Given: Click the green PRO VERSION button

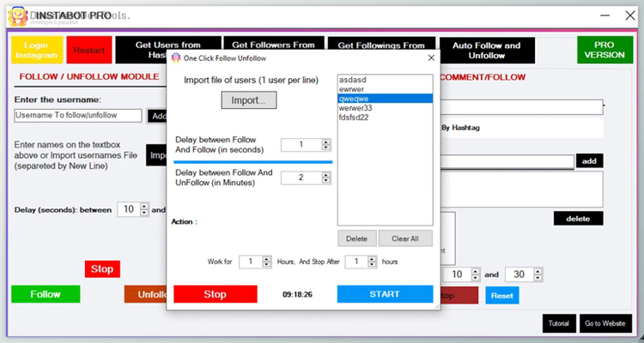Looking at the screenshot, I should coord(605,50).
